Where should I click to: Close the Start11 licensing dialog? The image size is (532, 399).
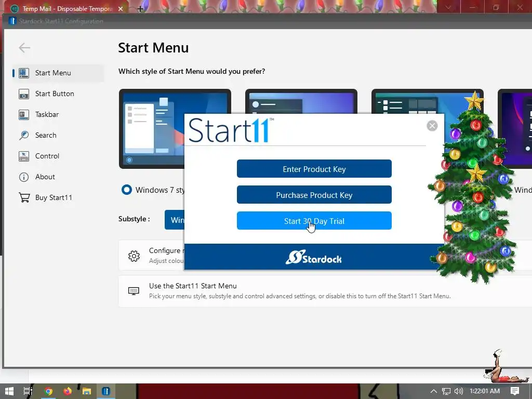click(432, 126)
